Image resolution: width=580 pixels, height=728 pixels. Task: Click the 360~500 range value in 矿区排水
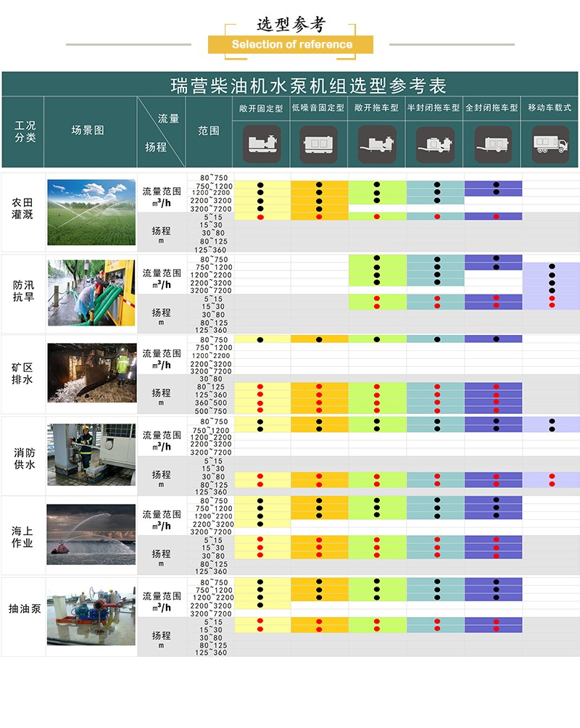(211, 403)
